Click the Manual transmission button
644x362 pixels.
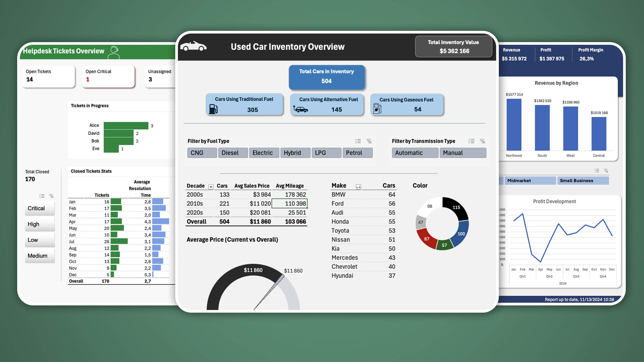coord(463,153)
